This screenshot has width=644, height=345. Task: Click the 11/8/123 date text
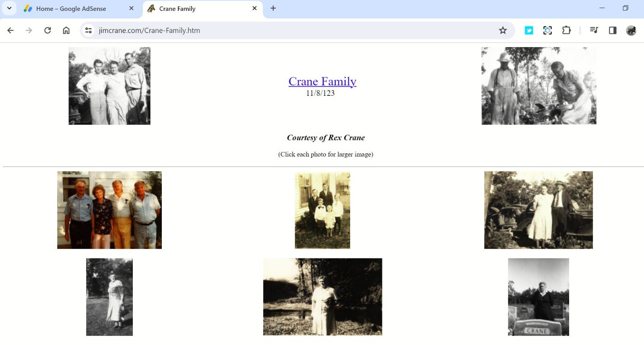coord(320,93)
